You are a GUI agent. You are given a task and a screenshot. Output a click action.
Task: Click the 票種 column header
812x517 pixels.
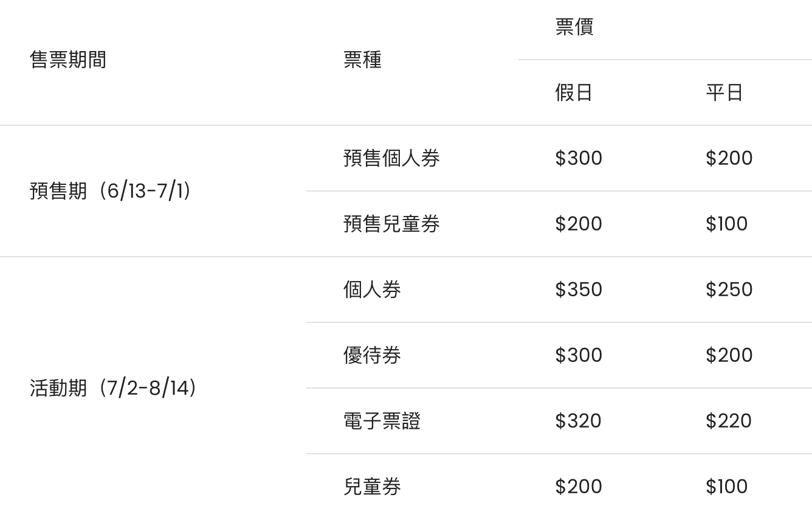(x=362, y=60)
